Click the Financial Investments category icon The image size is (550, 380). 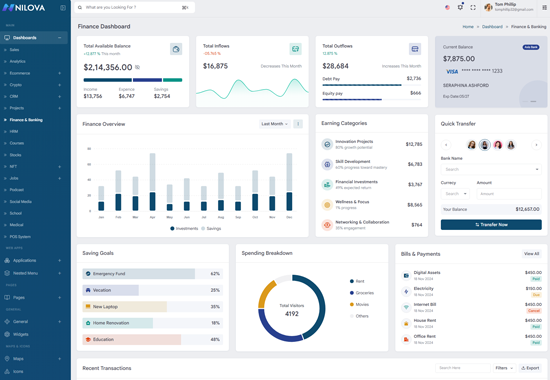(327, 185)
